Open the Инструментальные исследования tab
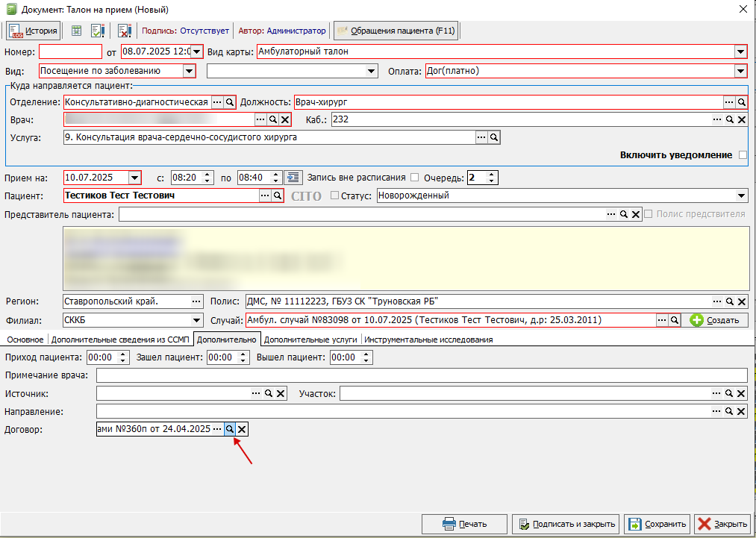 428,340
